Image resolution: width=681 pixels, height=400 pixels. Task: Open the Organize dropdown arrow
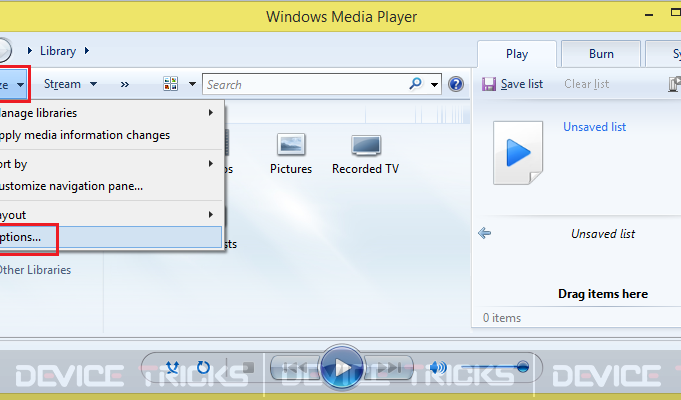20,85
